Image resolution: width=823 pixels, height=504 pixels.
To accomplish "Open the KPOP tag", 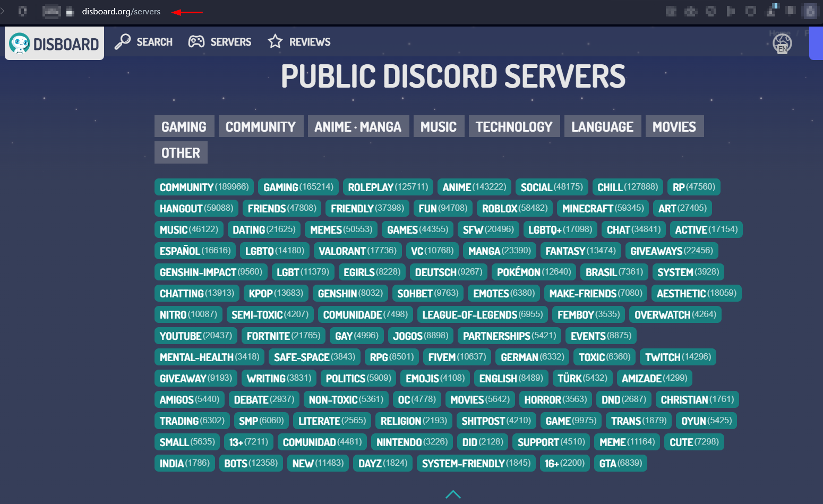I will pos(276,293).
